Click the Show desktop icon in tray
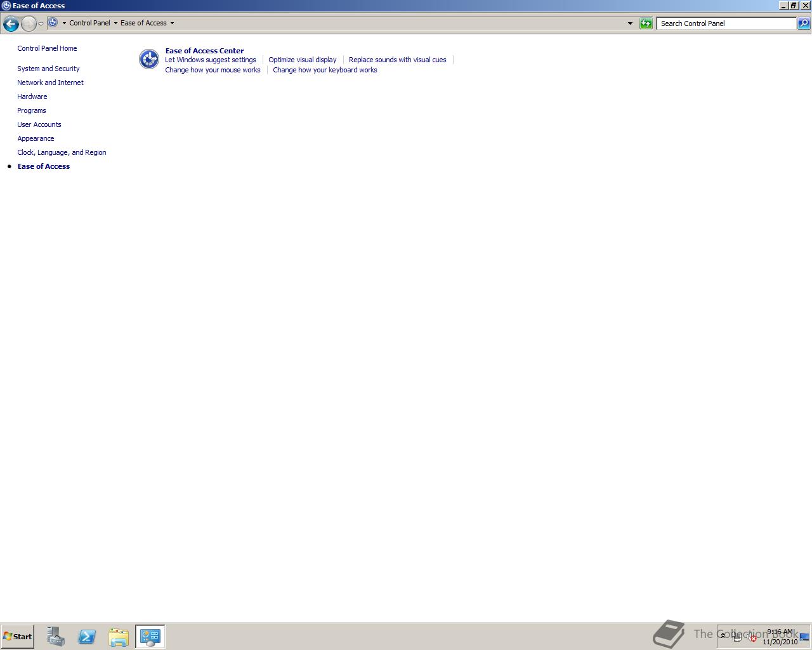812x650 pixels. pyautogui.click(x=804, y=637)
